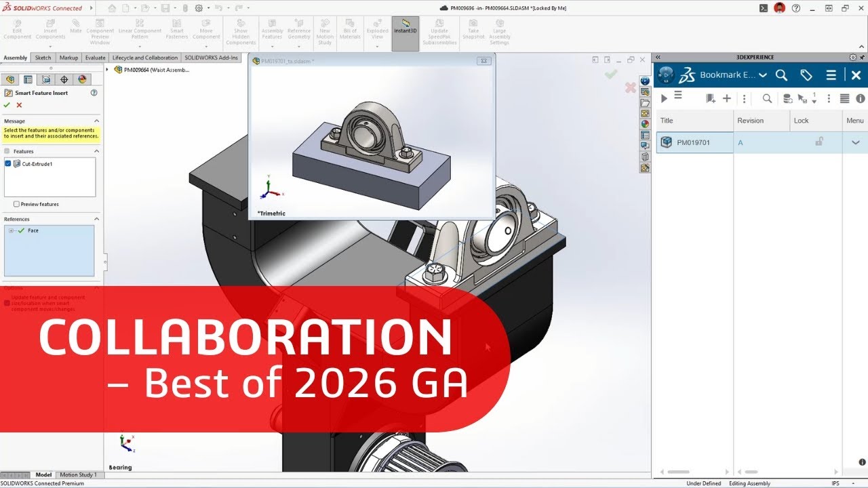Open the PM019701 row menu chevron
The image size is (868, 488).
click(855, 142)
